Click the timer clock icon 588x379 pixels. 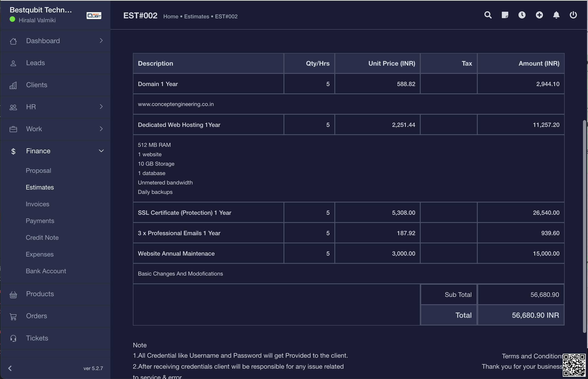(522, 15)
